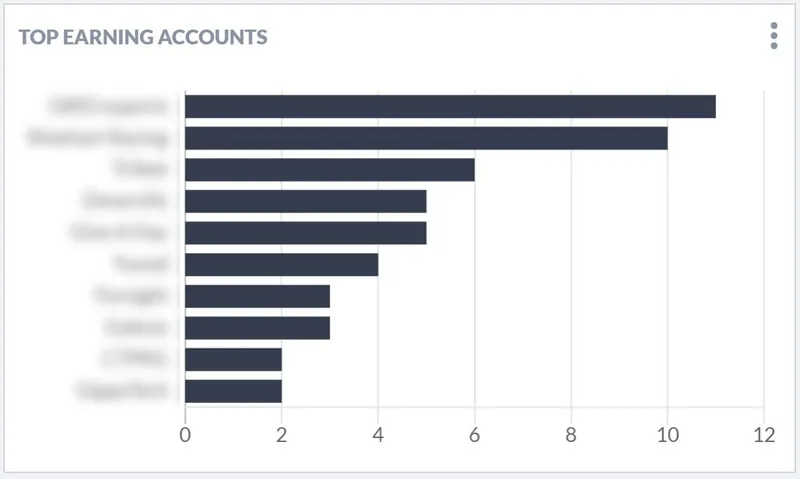The image size is (800, 479).
Task: Click the TOP EARNING ACCOUNTS title
Action: click(143, 37)
